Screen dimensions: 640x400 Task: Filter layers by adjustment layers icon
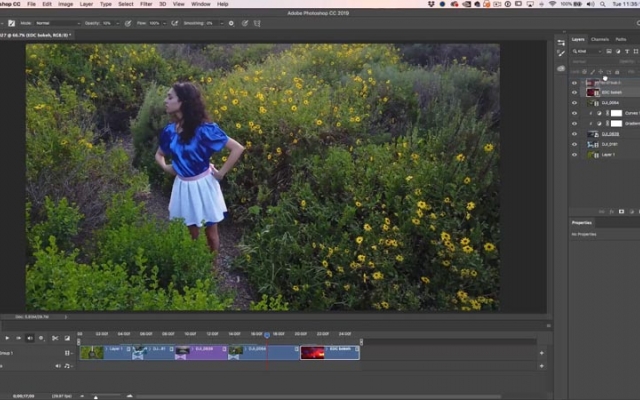coord(618,51)
